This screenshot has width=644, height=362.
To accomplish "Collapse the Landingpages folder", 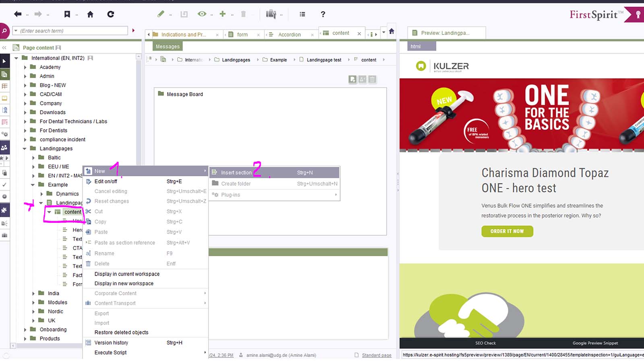I will pyautogui.click(x=25, y=149).
